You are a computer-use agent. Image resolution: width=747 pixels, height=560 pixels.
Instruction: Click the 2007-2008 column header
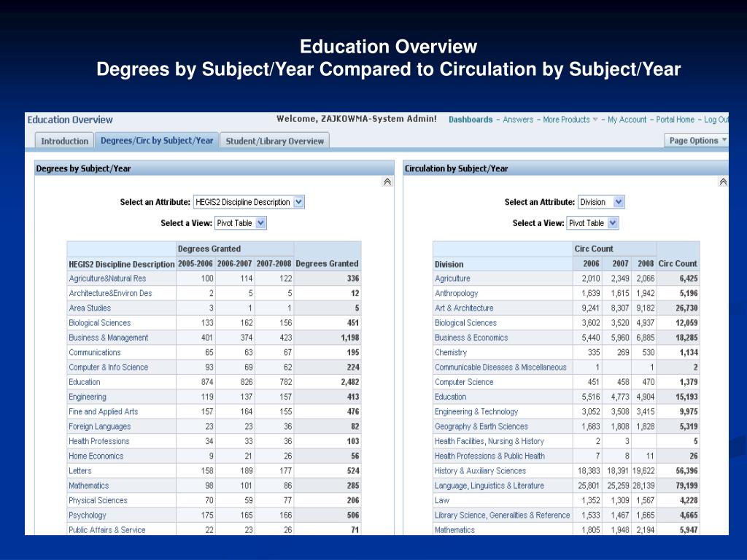[x=274, y=263]
